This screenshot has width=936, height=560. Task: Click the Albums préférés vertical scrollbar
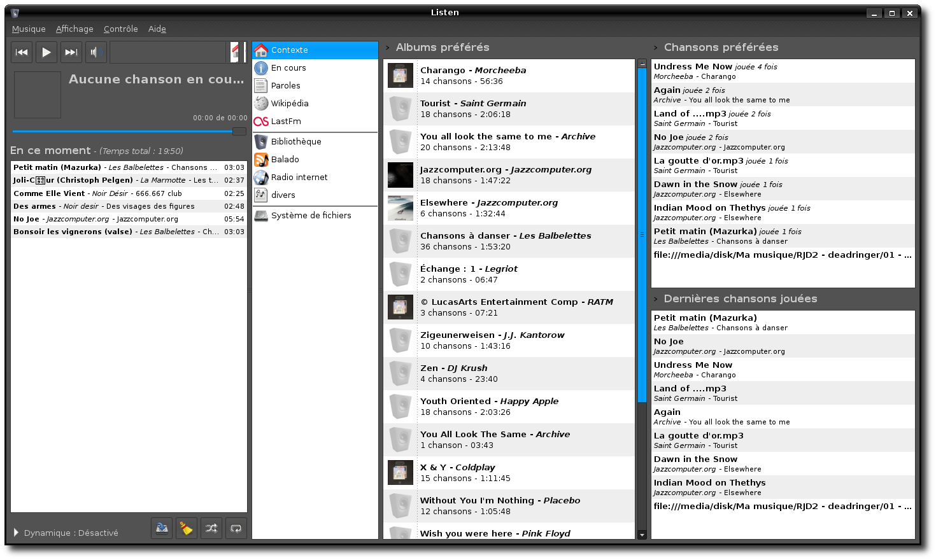642,235
